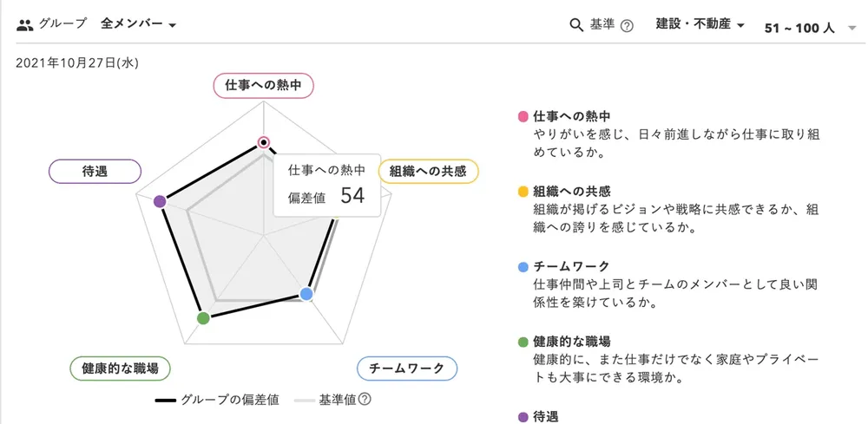Click the 組織への共感 description heading

pos(572,192)
